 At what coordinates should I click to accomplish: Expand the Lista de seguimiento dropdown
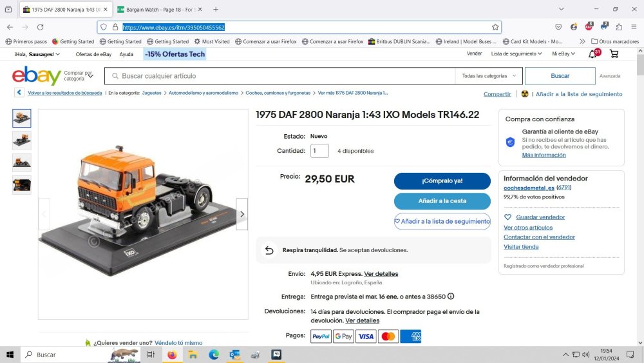[516, 54]
